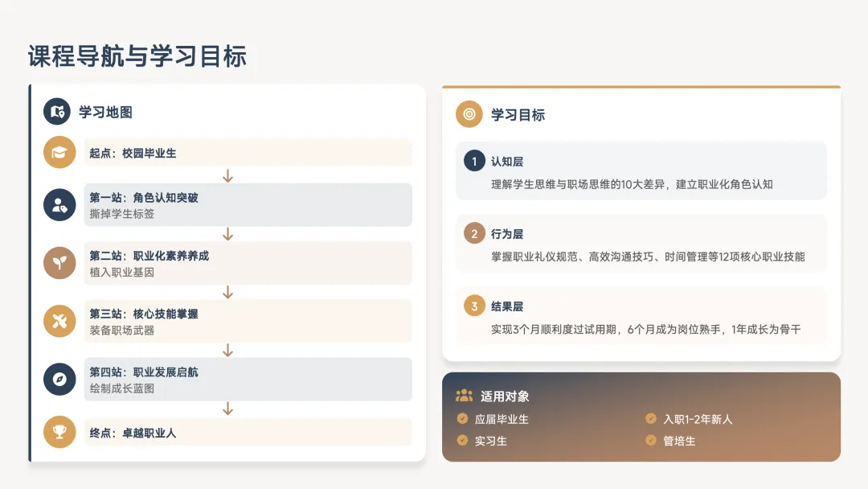
Task: Click the down arrow below 第二站 card
Action: [x=227, y=292]
